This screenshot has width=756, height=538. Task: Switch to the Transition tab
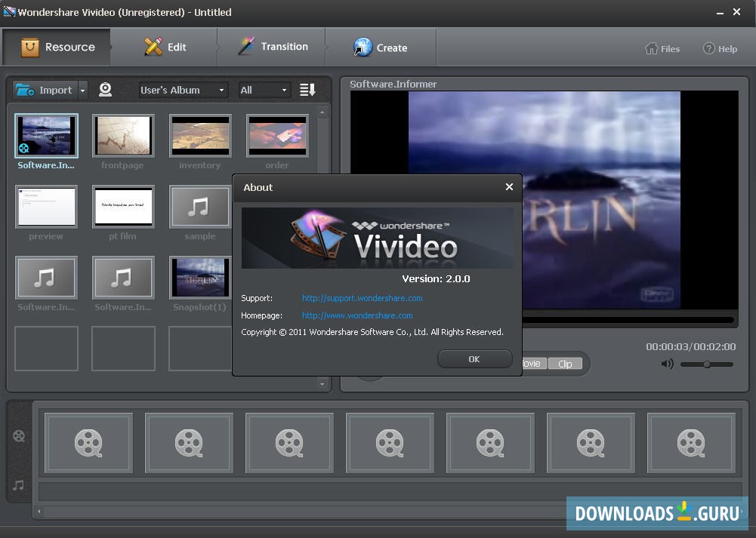272,46
